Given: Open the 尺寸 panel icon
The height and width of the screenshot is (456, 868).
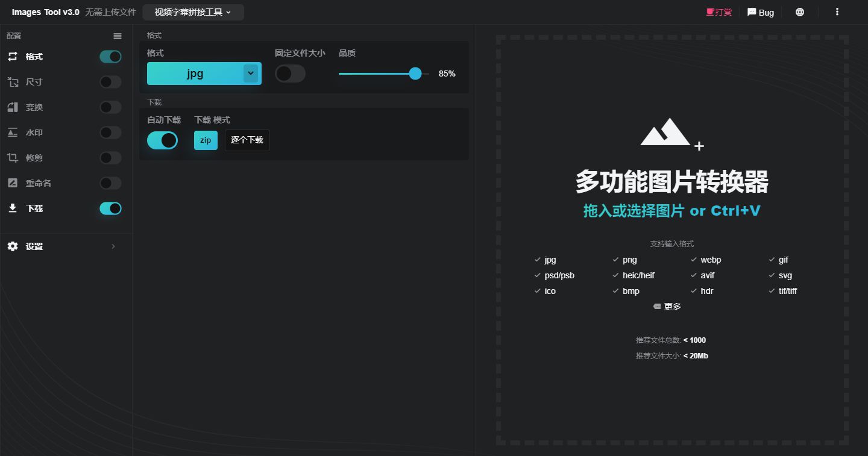Looking at the screenshot, I should pyautogui.click(x=12, y=81).
